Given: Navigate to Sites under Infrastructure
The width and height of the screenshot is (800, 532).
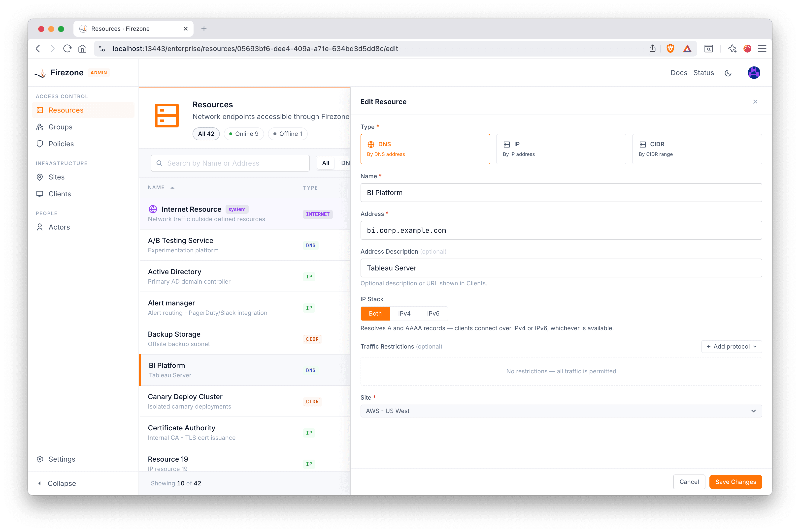Looking at the screenshot, I should (x=56, y=177).
